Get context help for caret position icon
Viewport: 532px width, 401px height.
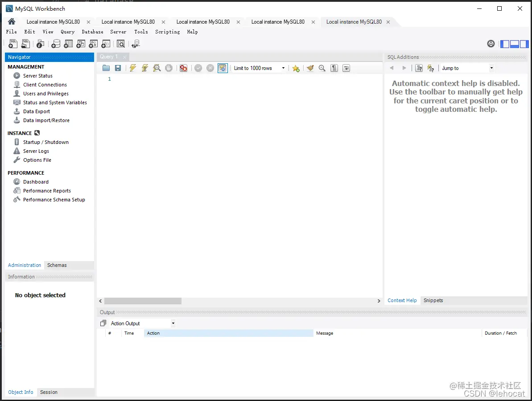coord(419,68)
